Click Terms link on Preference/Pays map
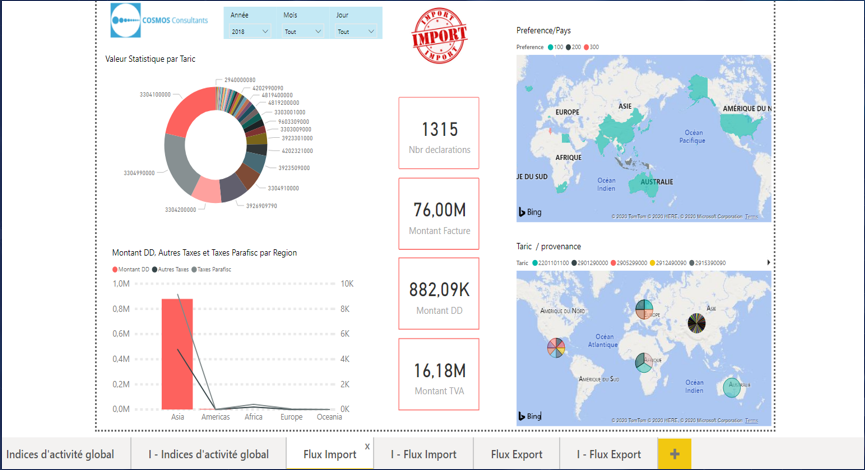865x470 pixels. 751,216
